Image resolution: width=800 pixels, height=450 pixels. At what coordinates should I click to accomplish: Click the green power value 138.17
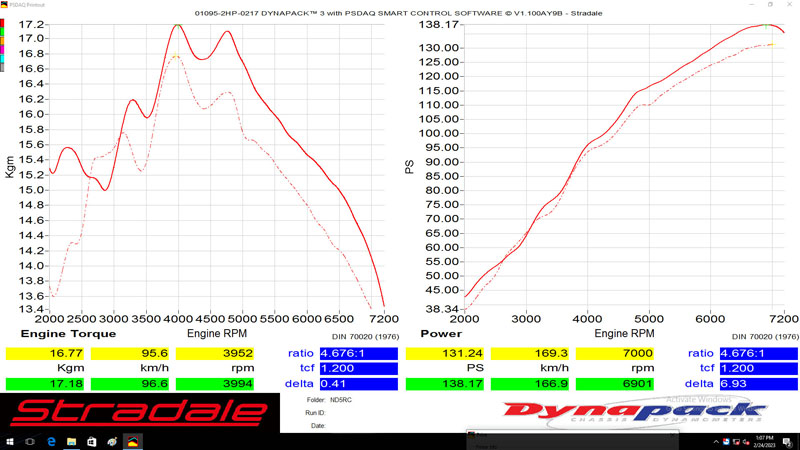pyautogui.click(x=444, y=384)
